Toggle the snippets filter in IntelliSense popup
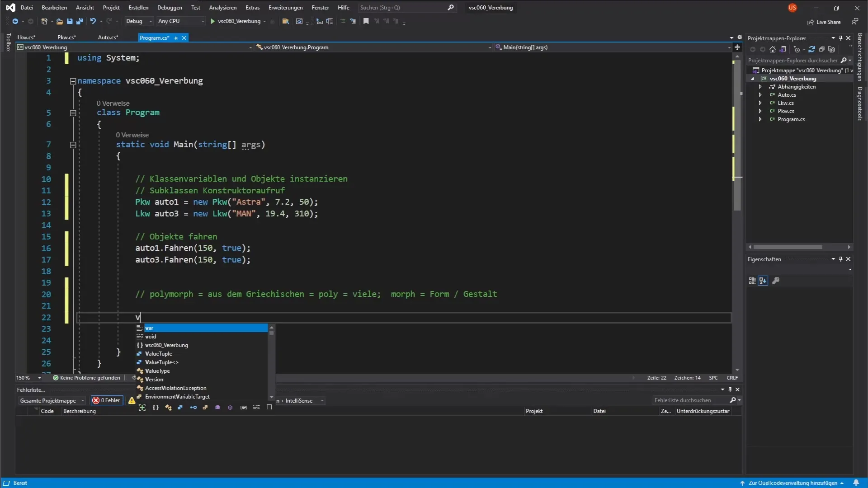 [269, 408]
